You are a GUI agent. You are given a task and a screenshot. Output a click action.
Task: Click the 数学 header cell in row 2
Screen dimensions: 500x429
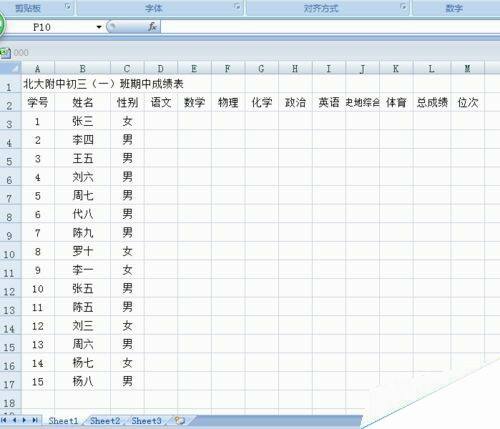194,102
